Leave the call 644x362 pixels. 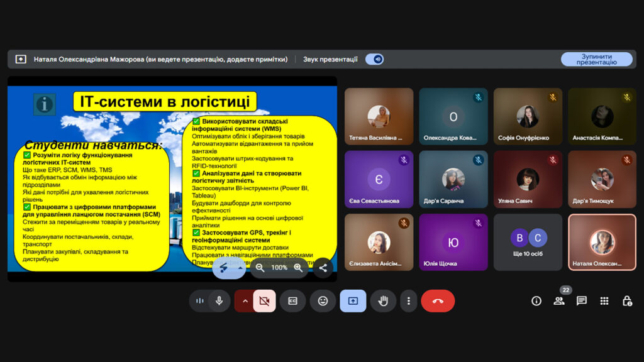point(438,301)
